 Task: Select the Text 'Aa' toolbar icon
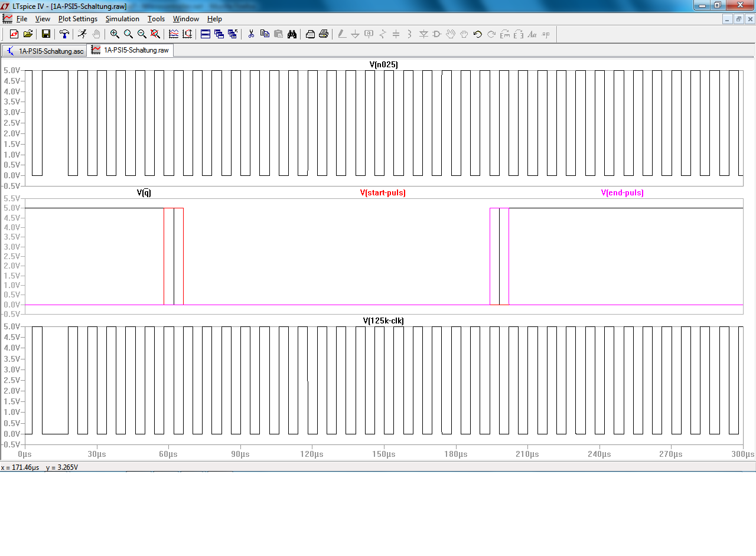[x=532, y=34]
